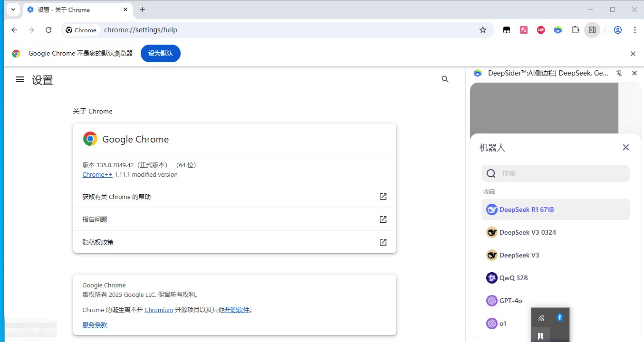Toggle the browser side panel button

click(x=592, y=30)
